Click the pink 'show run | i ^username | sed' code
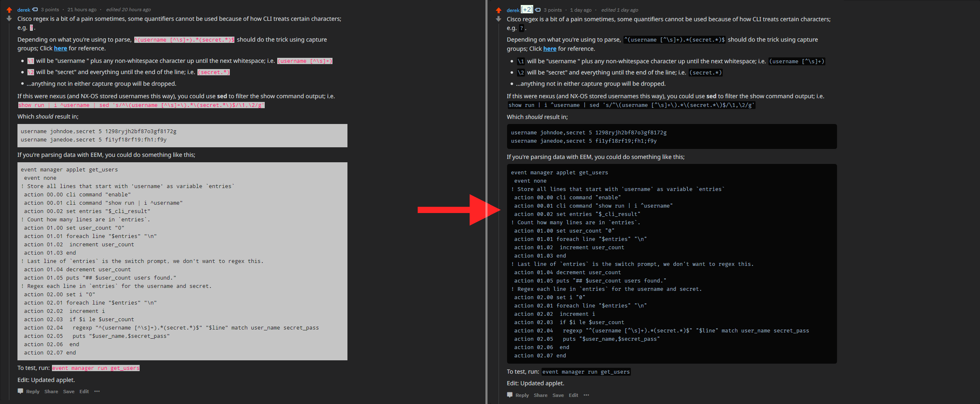 pos(141,105)
